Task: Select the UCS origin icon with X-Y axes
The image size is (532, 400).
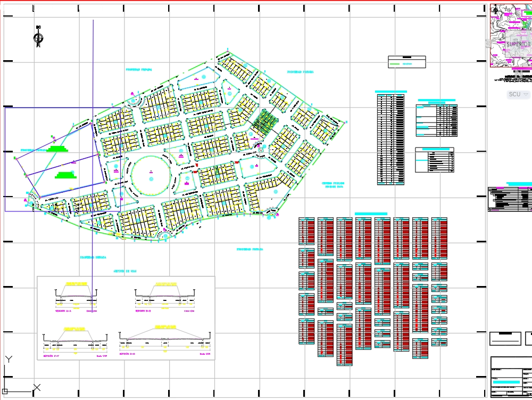Action: [21, 374]
